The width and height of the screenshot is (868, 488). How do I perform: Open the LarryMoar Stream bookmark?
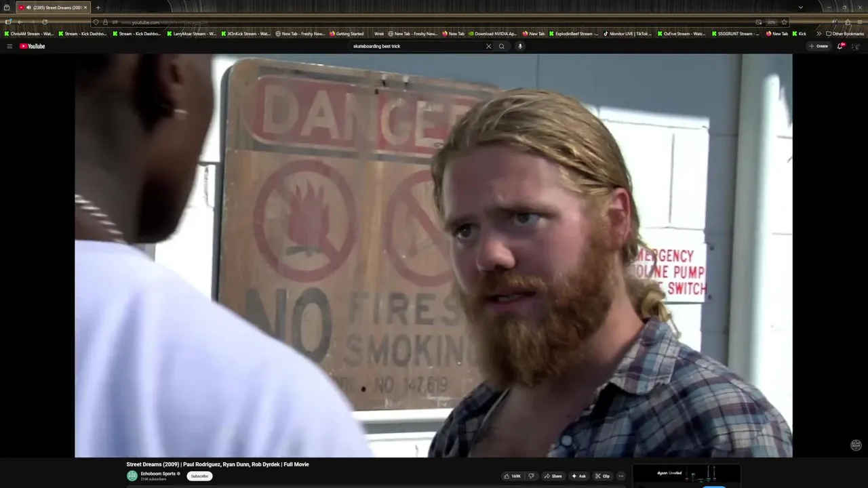pos(192,33)
